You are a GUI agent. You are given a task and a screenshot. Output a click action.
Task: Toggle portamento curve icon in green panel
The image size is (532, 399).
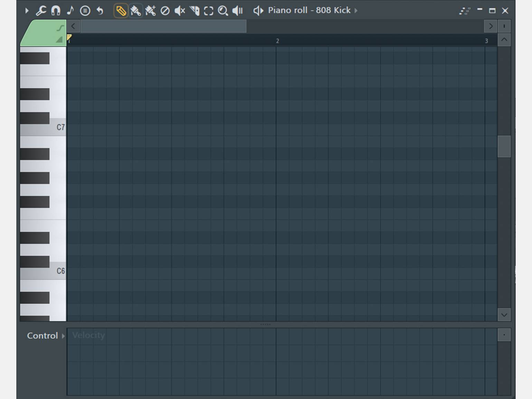60,28
